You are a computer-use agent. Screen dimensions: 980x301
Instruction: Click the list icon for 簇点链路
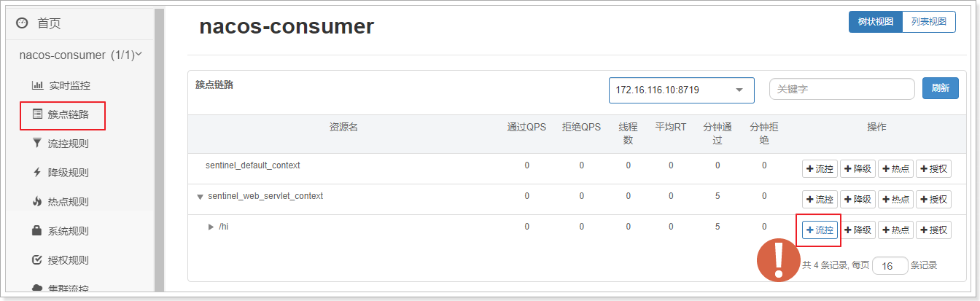coord(37,114)
